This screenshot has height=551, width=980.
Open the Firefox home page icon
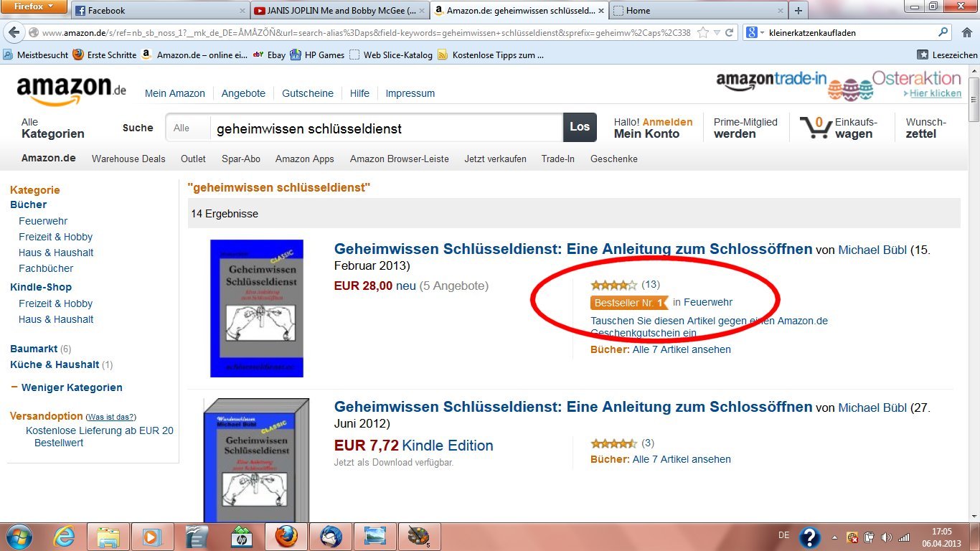pyautogui.click(x=966, y=32)
